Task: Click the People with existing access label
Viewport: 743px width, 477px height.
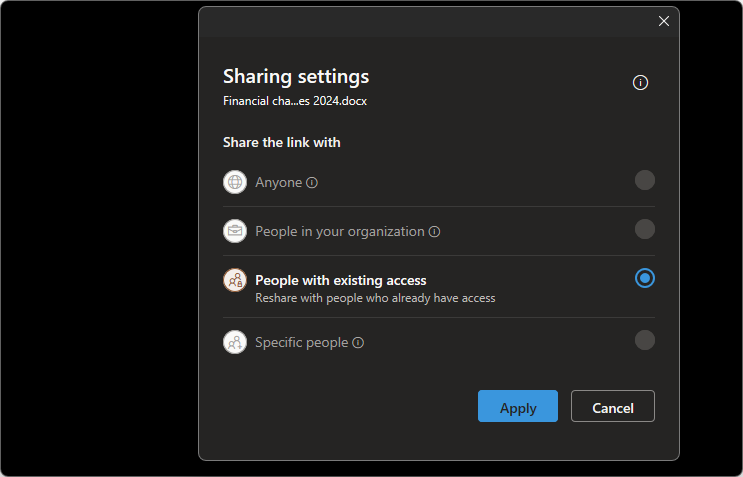Action: 341,280
